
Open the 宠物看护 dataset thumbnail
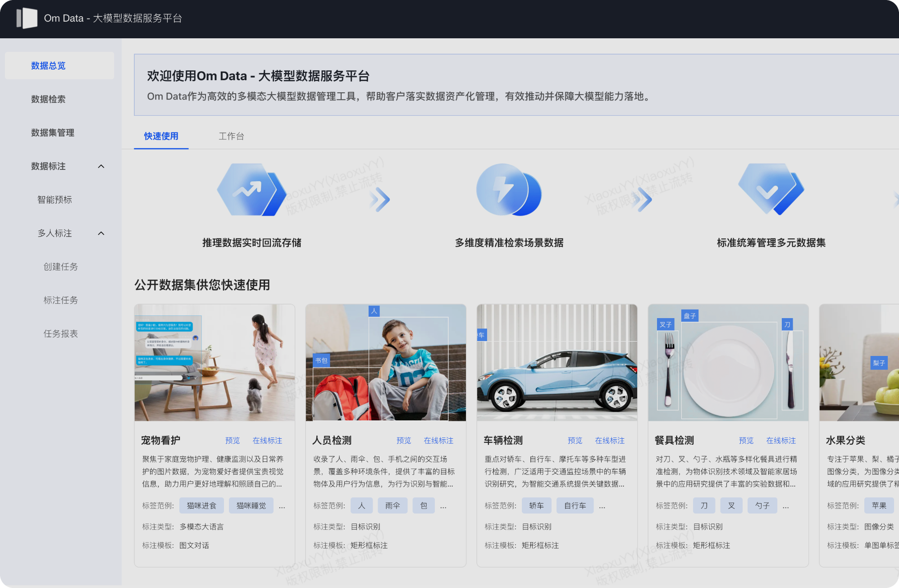214,363
